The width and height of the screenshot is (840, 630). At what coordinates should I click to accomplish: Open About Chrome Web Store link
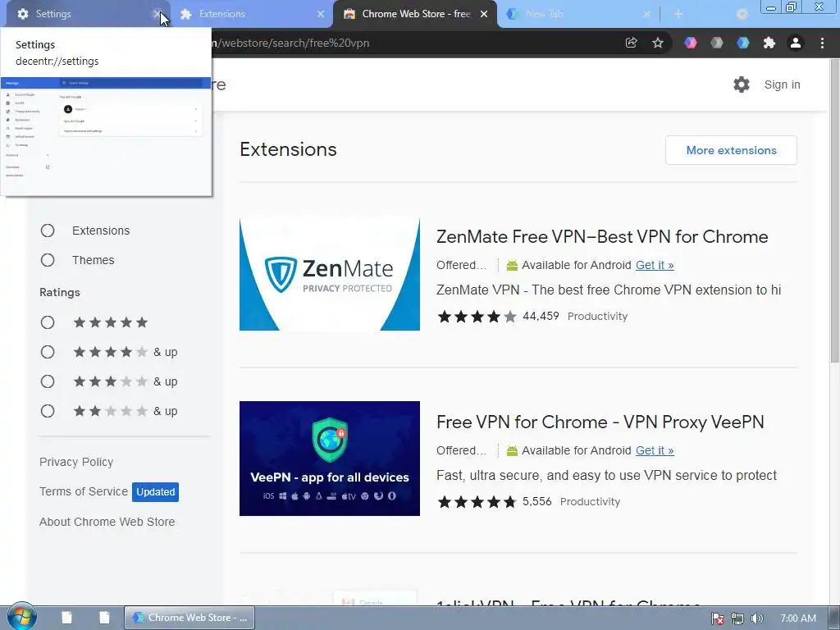[107, 522]
